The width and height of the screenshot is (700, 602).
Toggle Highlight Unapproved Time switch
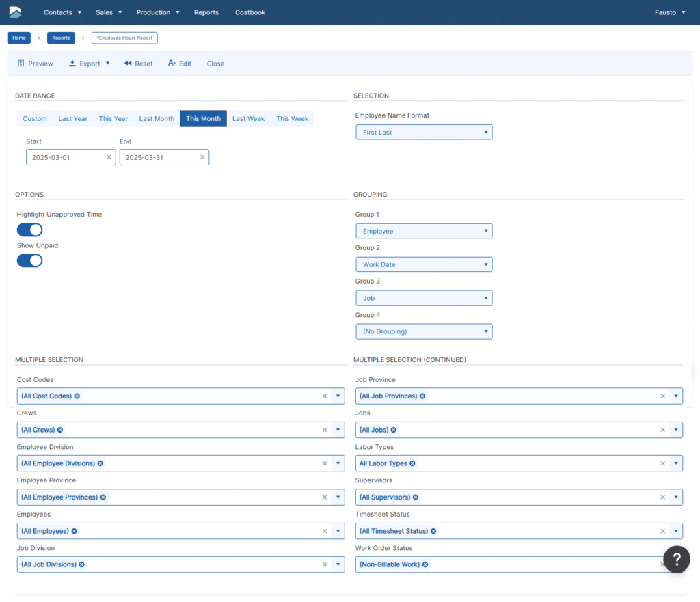[x=30, y=230]
